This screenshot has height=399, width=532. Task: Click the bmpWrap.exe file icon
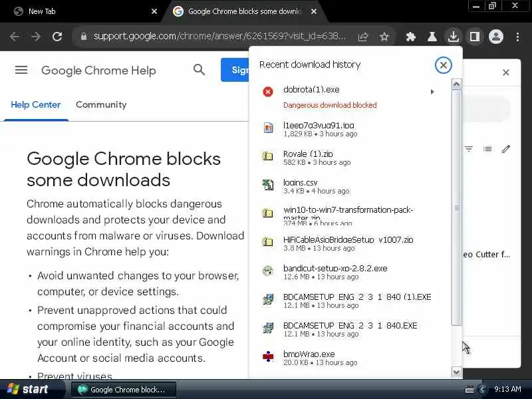click(x=268, y=356)
